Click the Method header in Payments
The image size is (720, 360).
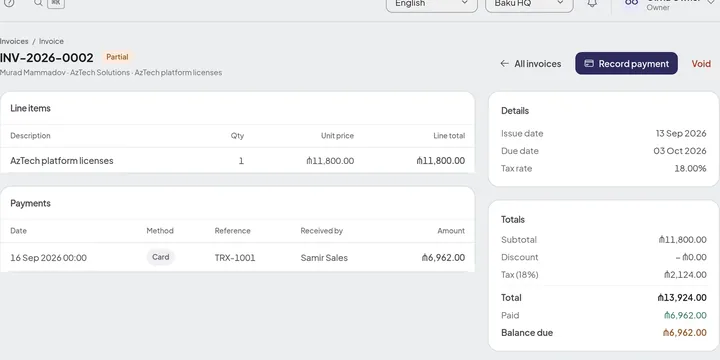tap(160, 231)
